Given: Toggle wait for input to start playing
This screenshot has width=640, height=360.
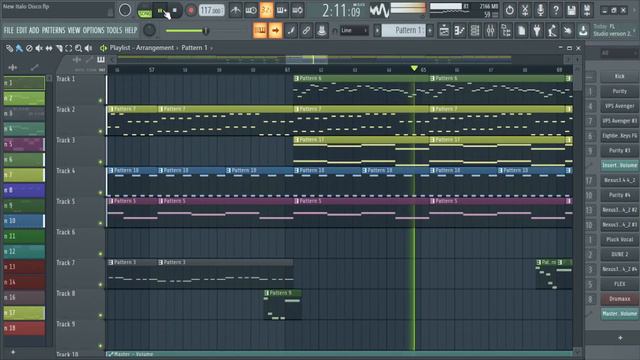Looking at the screenshot, I should coord(251,11).
